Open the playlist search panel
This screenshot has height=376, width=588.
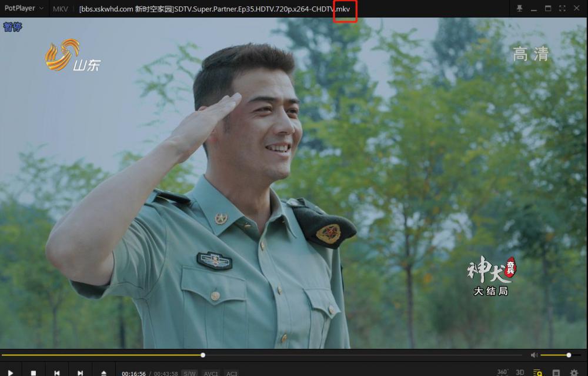538,372
